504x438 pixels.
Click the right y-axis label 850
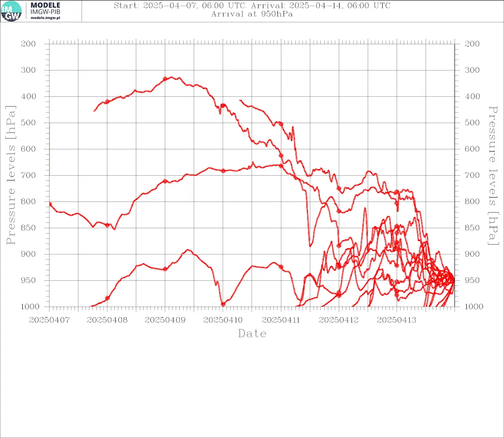click(x=472, y=228)
